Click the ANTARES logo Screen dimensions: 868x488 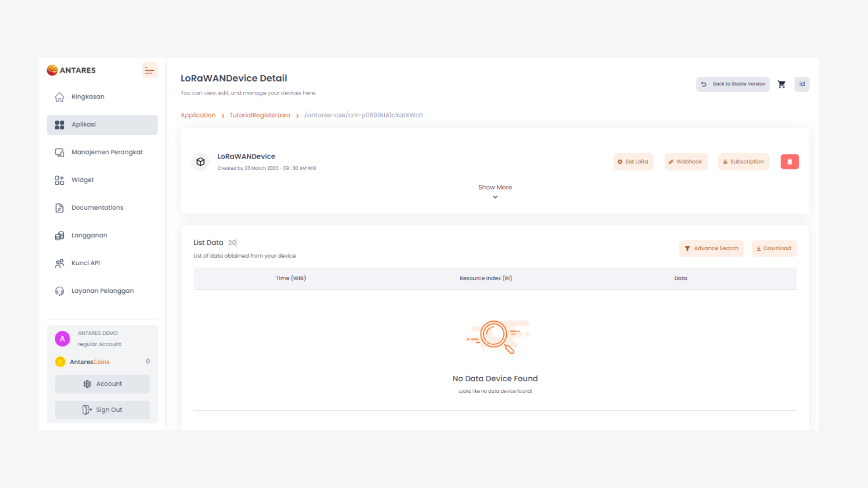(x=71, y=70)
